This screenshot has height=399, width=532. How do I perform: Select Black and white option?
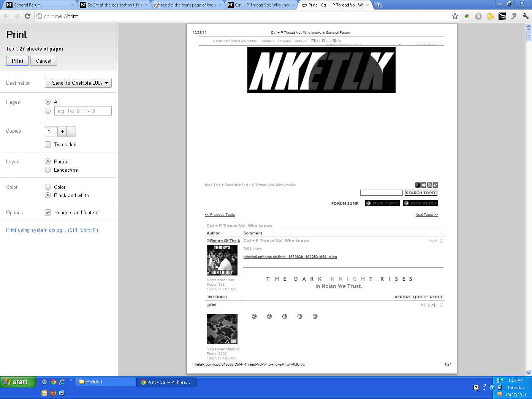[47, 195]
